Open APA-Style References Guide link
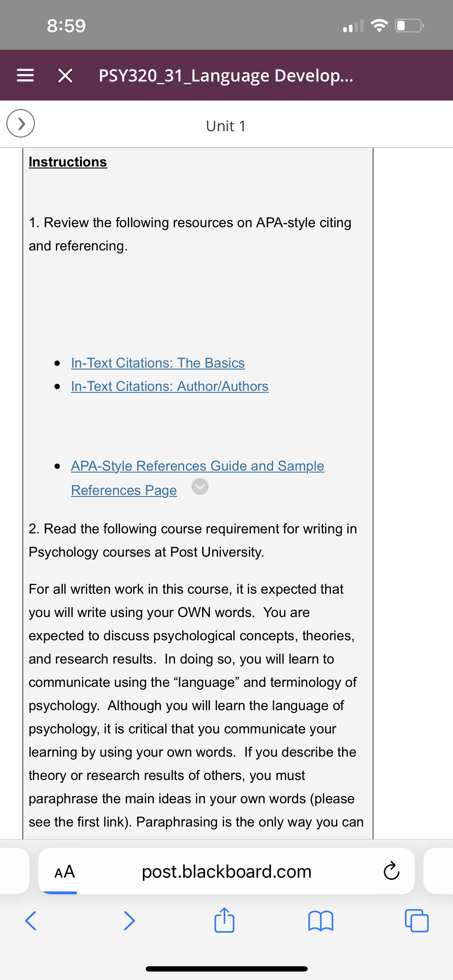The width and height of the screenshot is (453, 980). pos(198,478)
